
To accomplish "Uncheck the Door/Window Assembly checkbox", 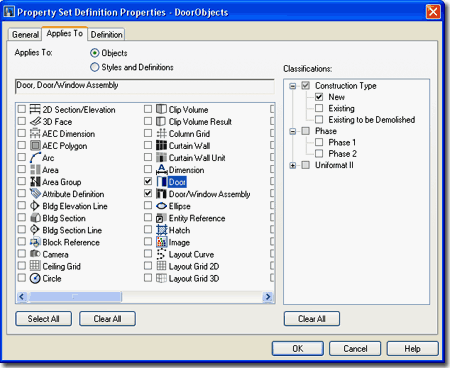I will point(148,193).
